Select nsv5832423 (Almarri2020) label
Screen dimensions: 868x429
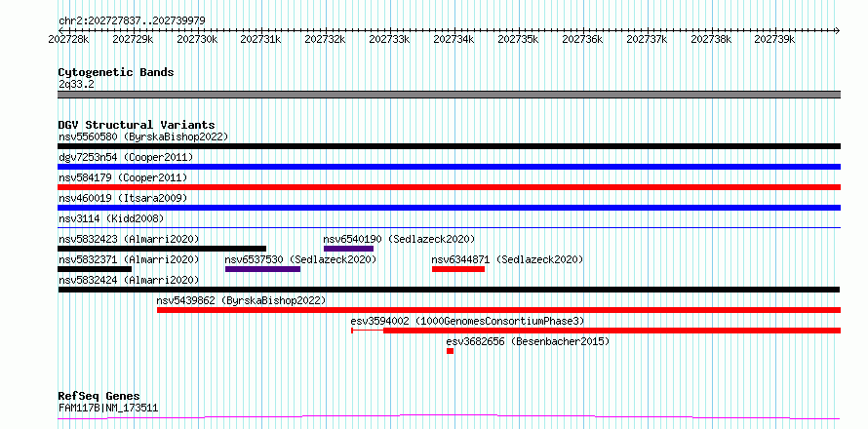point(129,239)
